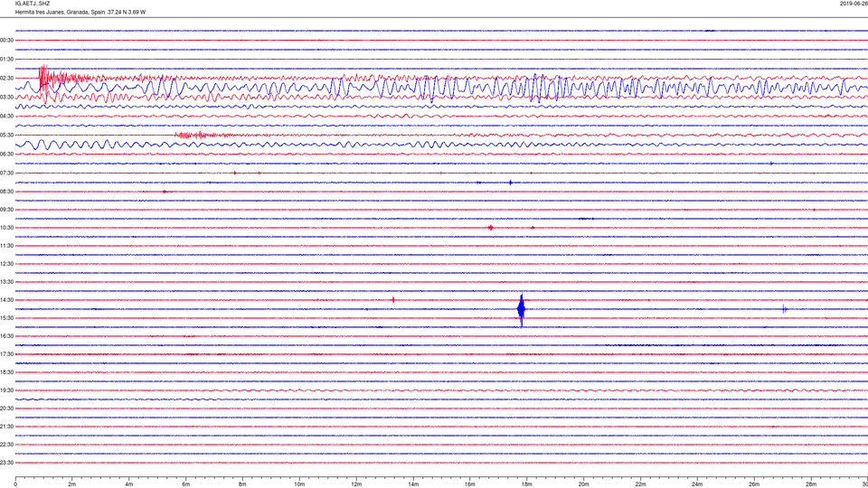Click the large blue spike near 18m
Image resolution: width=868 pixels, height=488 pixels.
(x=521, y=310)
